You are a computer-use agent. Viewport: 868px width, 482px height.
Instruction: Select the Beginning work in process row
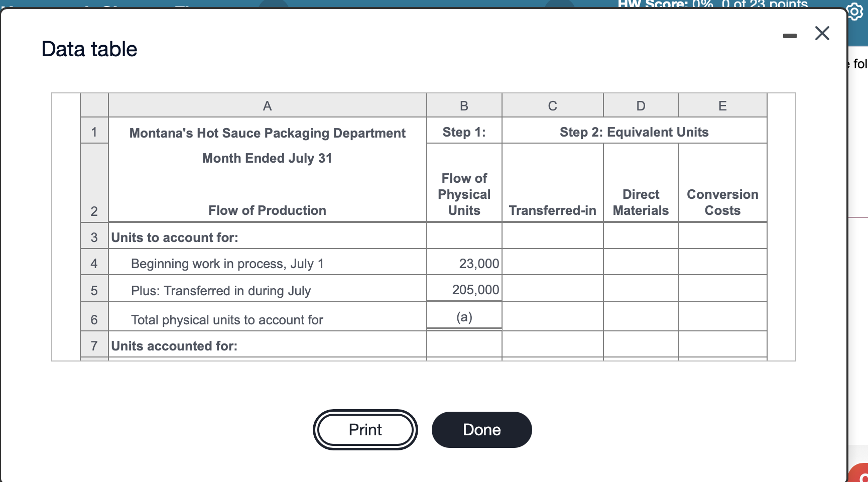tap(227, 263)
